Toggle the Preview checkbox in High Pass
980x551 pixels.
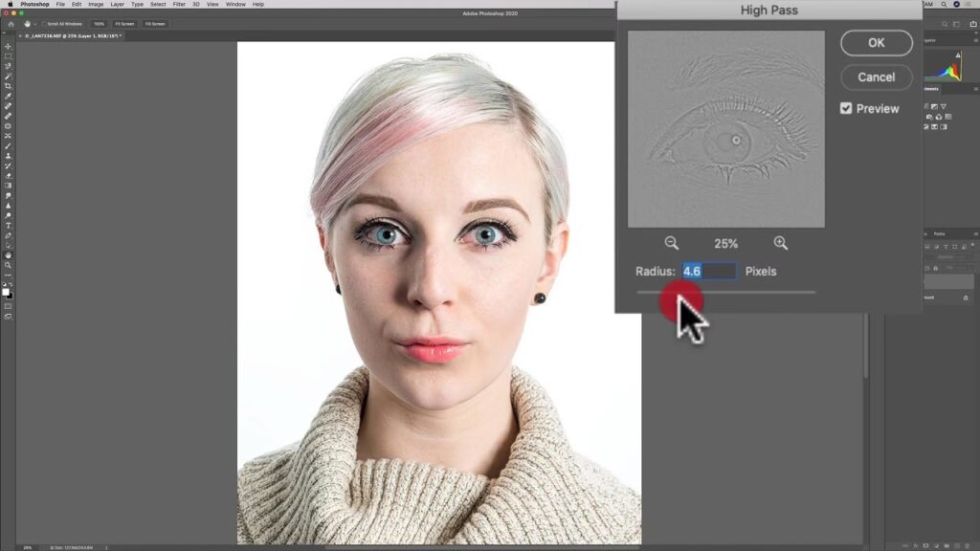click(x=846, y=108)
